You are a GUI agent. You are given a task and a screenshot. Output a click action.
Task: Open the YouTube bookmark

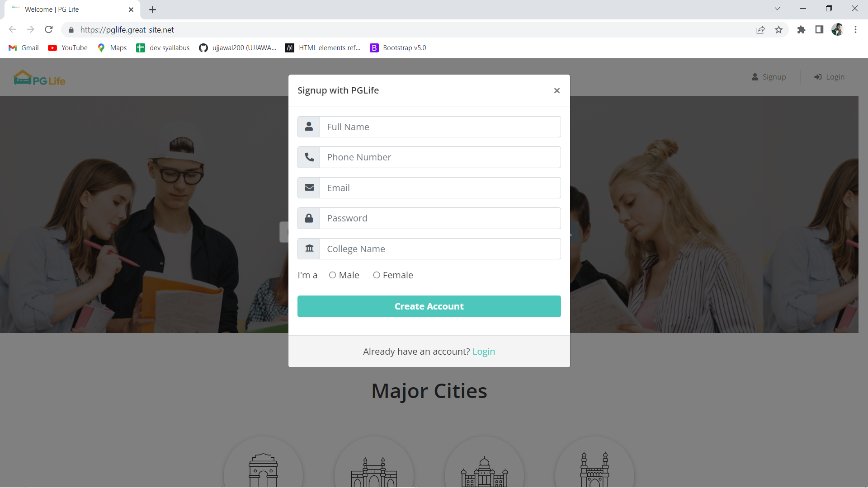click(x=68, y=48)
